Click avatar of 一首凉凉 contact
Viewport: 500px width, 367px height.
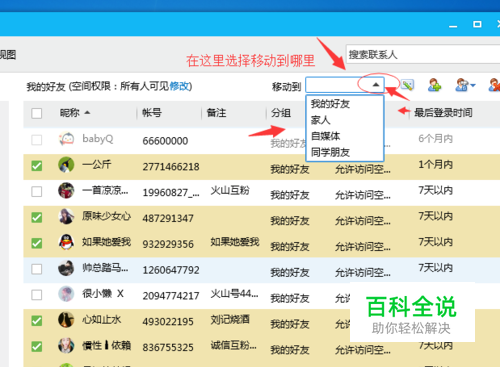[66, 190]
